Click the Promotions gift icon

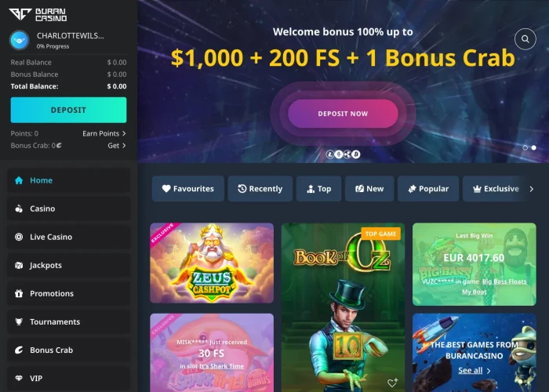coord(19,293)
